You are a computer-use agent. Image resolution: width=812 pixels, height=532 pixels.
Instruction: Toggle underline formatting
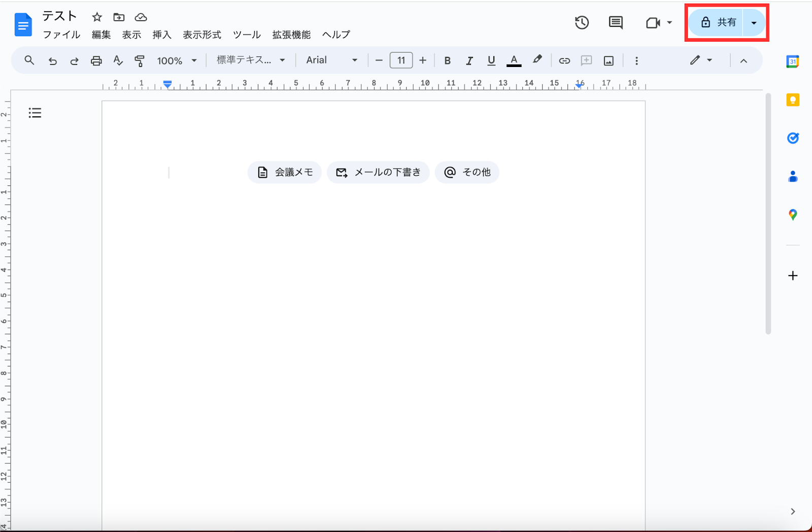tap(491, 61)
